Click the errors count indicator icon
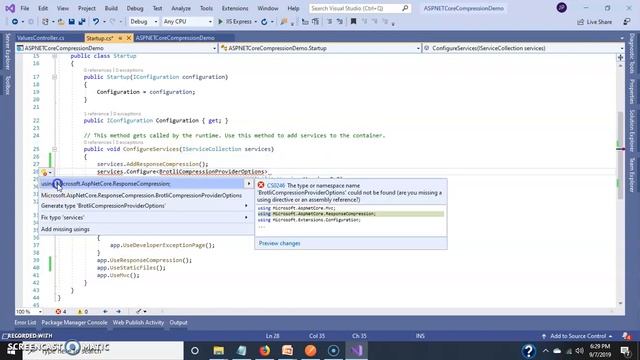This screenshot has height=360, width=640. tap(58, 311)
